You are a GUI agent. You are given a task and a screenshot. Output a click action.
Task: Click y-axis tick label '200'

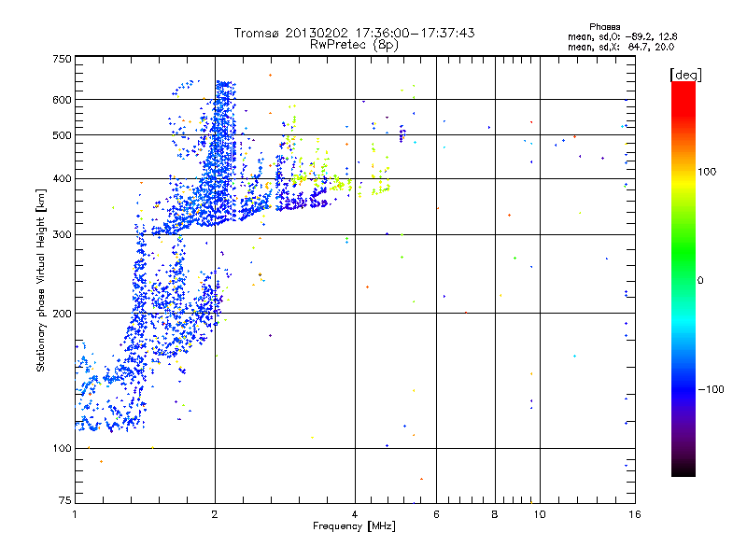pos(62,314)
